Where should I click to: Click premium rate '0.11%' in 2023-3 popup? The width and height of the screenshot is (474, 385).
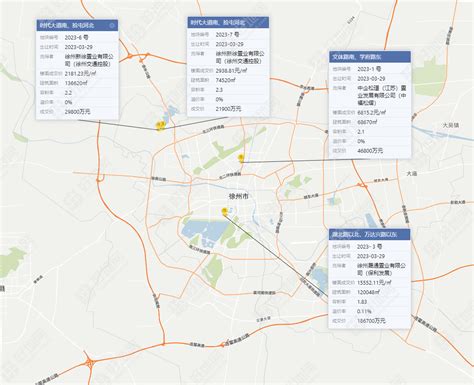tap(364, 311)
